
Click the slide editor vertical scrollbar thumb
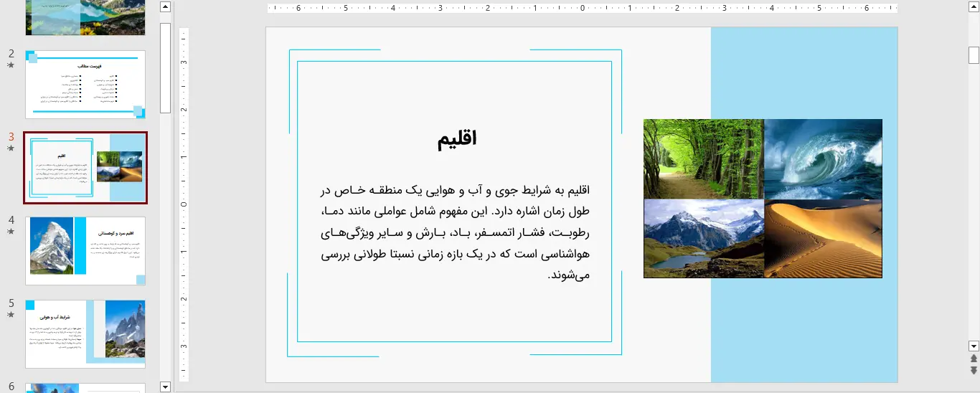[x=974, y=55]
